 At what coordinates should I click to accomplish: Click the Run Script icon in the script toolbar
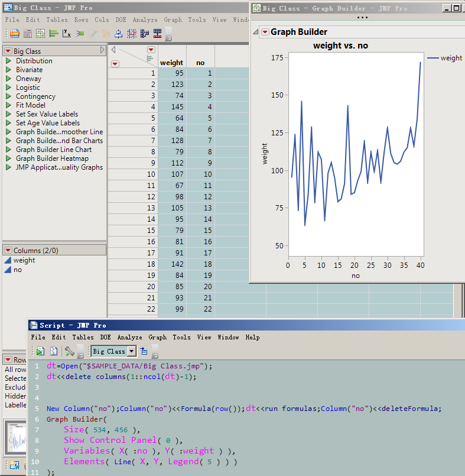(40, 351)
